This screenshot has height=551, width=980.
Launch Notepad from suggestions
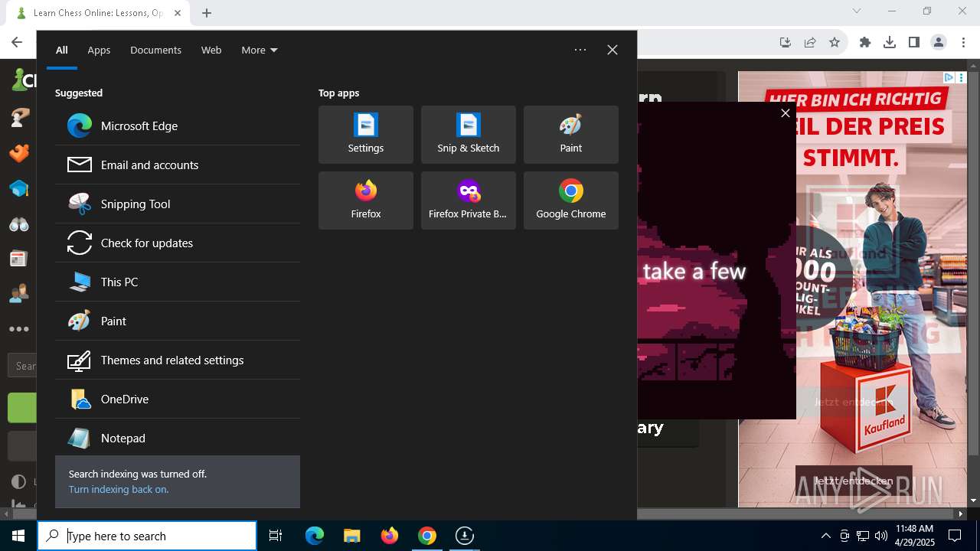178,438
